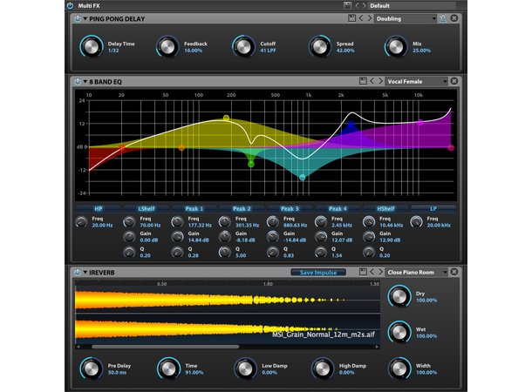Image resolution: width=532 pixels, height=392 pixels.
Task: Select the blue Peak 4 EQ node
Action: point(351,124)
